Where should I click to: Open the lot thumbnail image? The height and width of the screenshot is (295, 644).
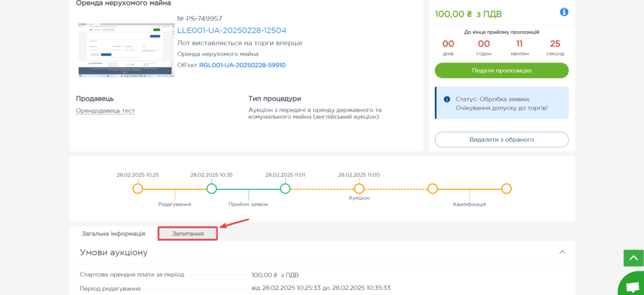(x=126, y=50)
